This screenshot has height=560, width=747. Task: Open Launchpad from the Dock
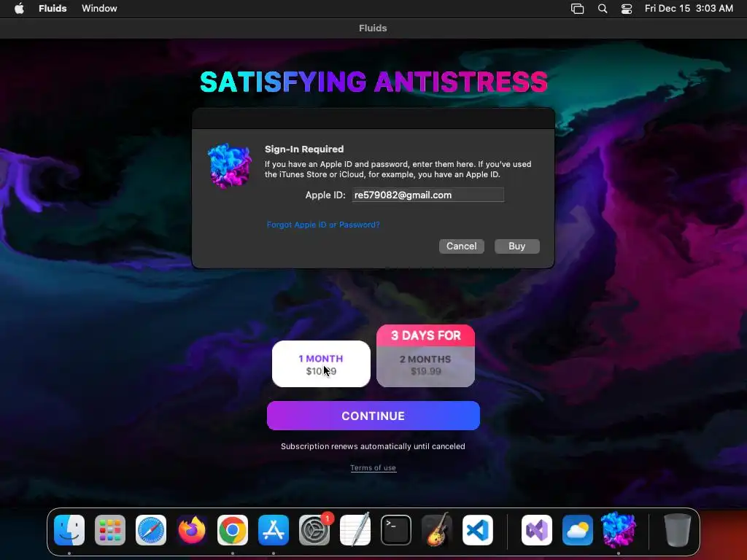click(110, 529)
